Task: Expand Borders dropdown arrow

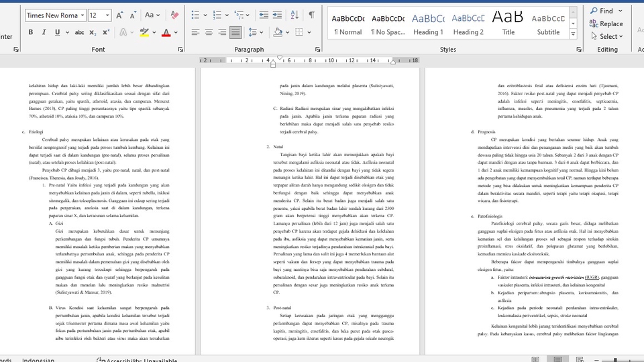Action: 309,32
